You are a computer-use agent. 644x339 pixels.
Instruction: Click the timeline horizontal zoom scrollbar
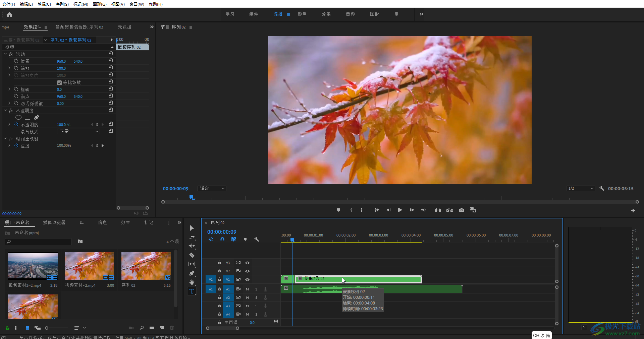222,328
